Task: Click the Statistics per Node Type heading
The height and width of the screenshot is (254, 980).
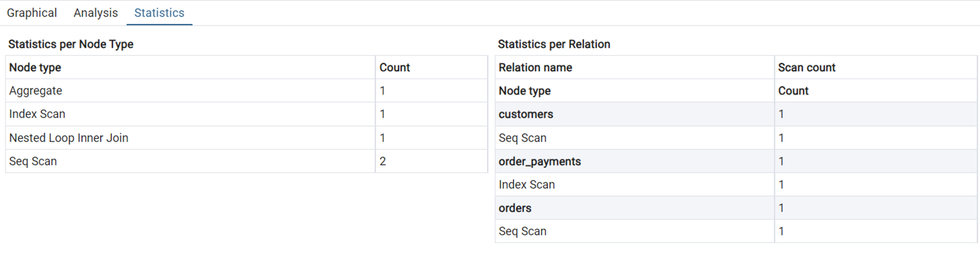Action: pos(71,44)
